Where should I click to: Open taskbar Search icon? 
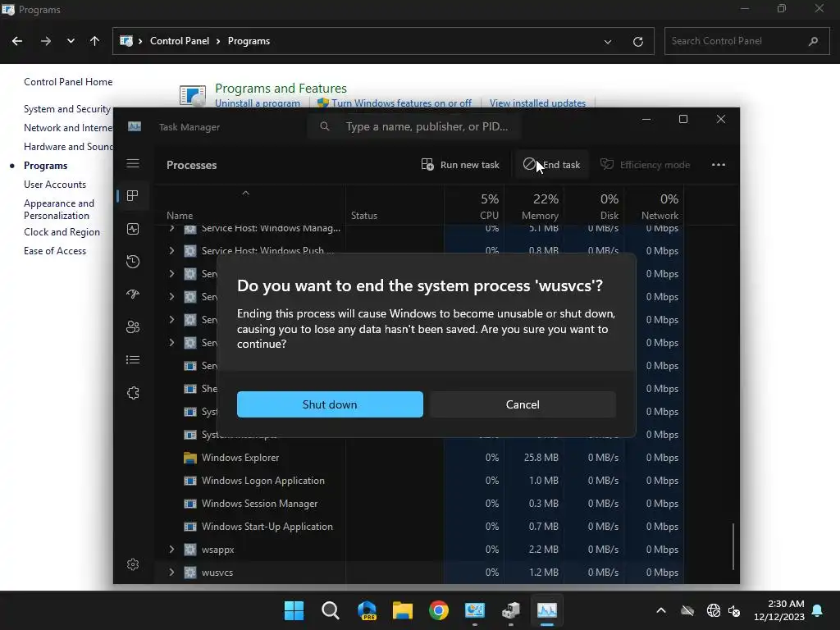pos(330,610)
